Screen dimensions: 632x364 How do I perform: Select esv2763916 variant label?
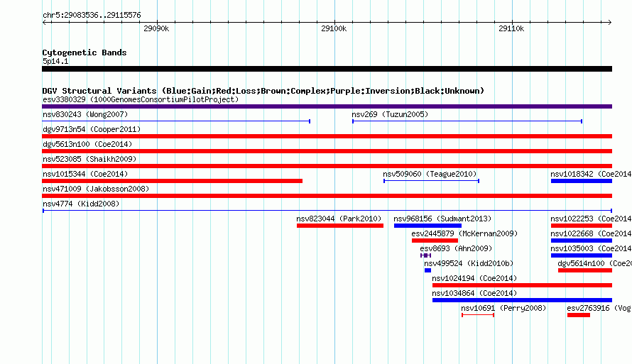coord(599,308)
